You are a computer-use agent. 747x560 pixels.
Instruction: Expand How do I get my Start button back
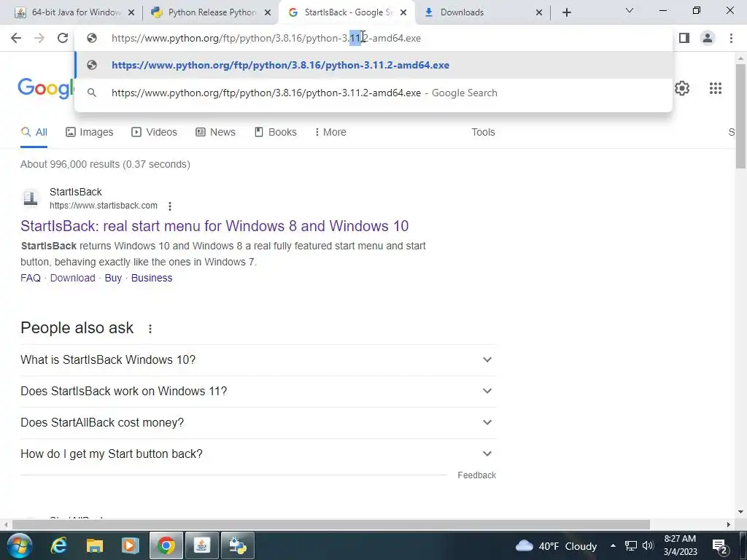pos(258,454)
